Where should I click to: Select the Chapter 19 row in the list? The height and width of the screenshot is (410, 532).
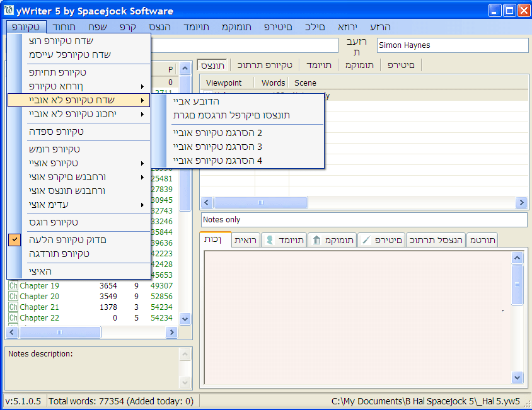click(x=91, y=285)
